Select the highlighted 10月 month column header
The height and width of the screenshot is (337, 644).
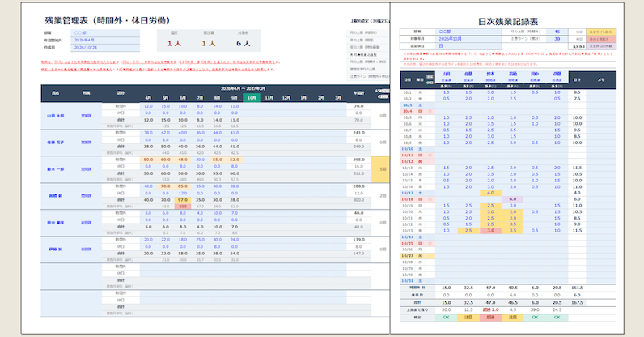pyautogui.click(x=252, y=98)
